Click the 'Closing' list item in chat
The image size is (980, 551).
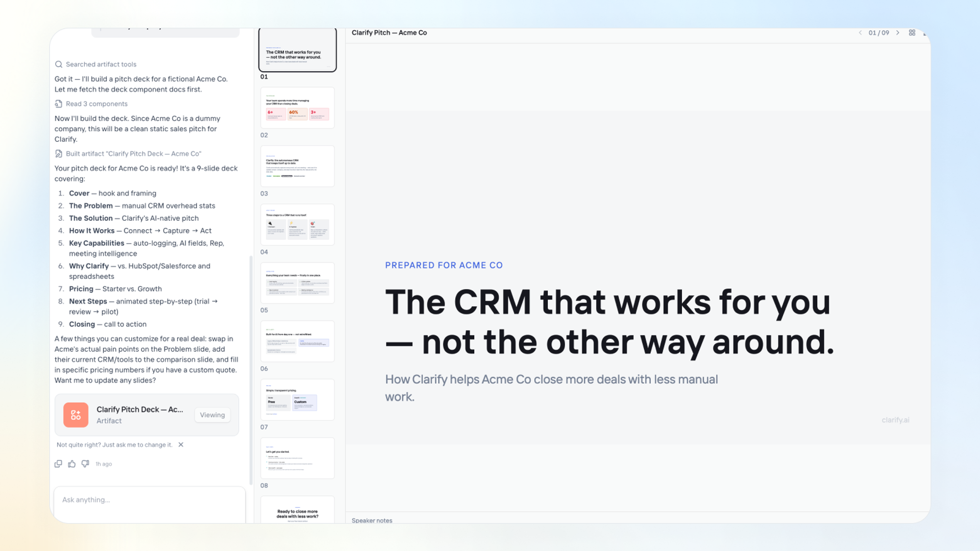tap(108, 324)
